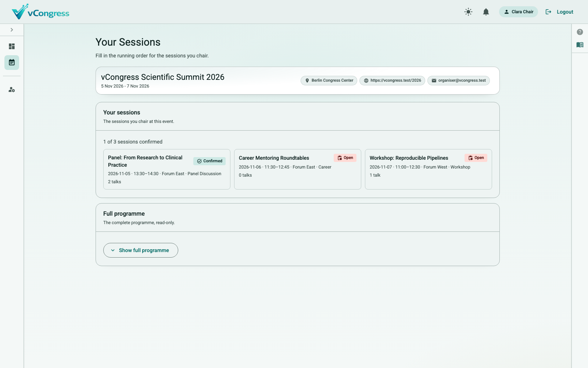588x368 pixels.
Task: Click the Logout link
Action: point(559,12)
